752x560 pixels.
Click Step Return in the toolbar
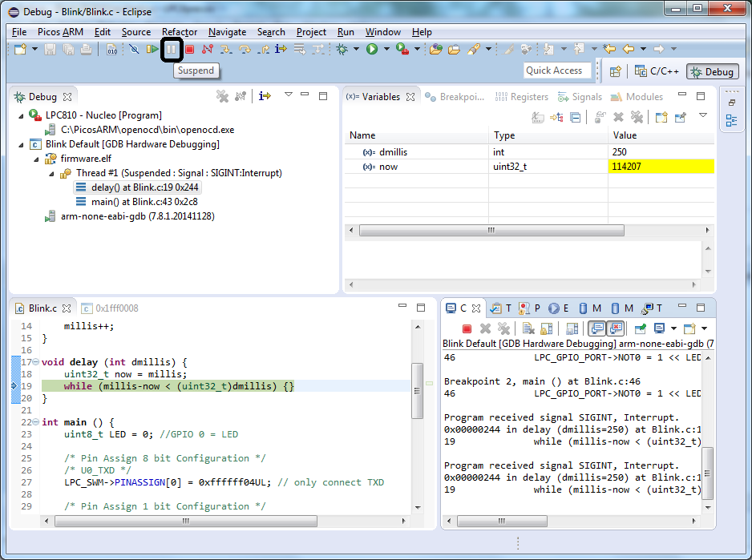[x=263, y=49]
